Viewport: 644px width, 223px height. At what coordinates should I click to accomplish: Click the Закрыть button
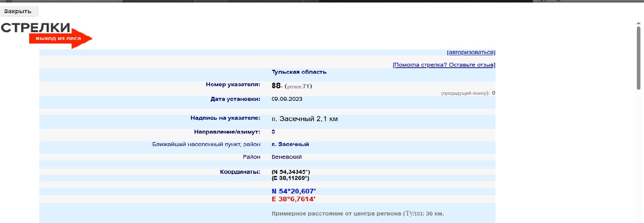click(x=18, y=11)
